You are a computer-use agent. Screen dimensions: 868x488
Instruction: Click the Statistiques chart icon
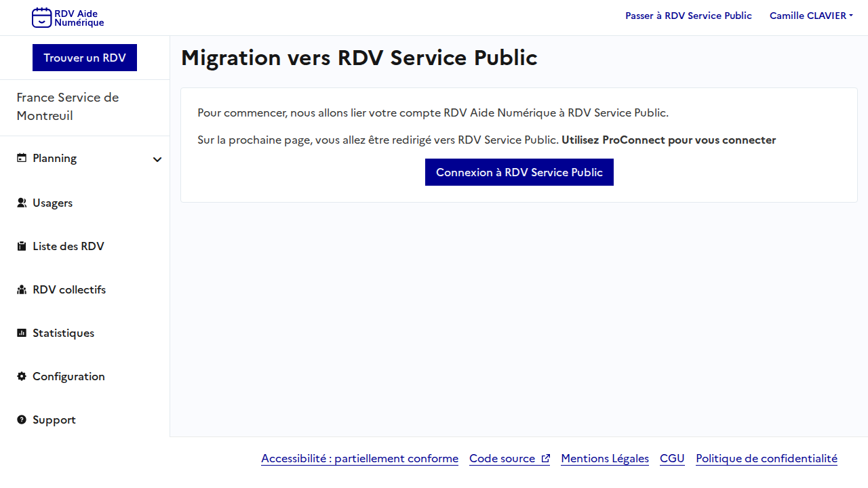[x=22, y=333]
